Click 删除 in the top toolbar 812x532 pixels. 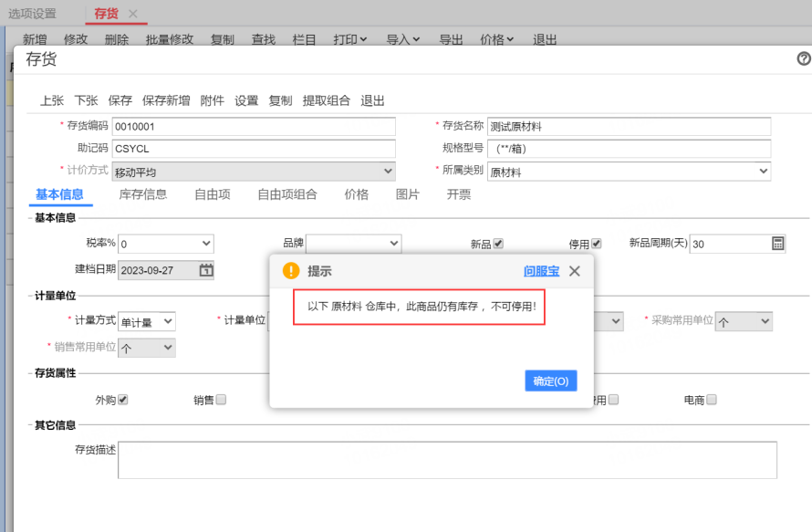point(117,39)
